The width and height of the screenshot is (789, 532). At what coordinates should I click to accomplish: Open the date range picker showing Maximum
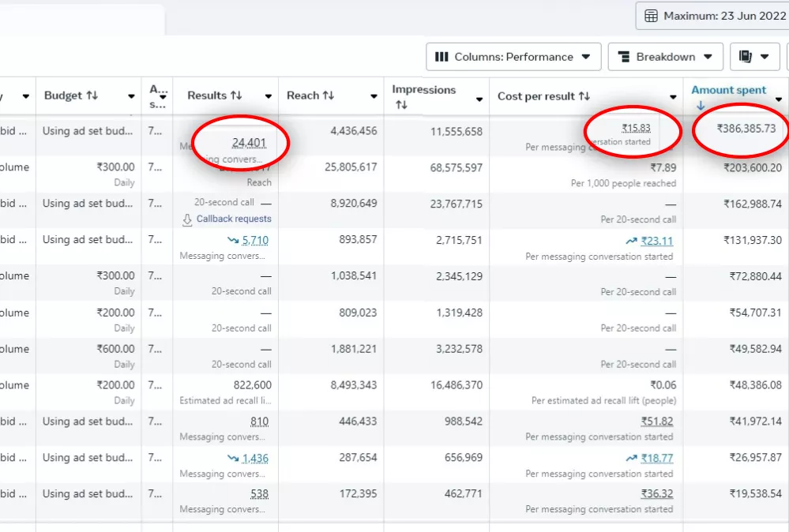tap(715, 16)
